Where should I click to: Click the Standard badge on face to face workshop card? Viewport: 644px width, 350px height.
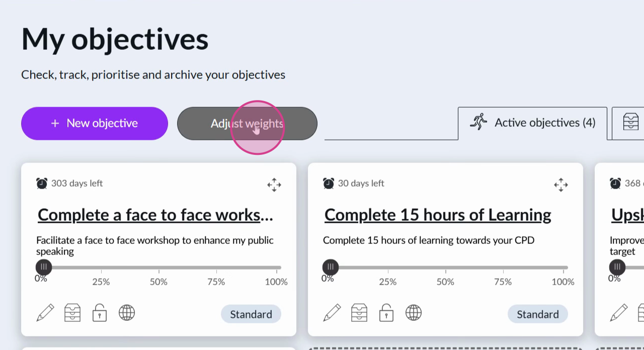251,314
